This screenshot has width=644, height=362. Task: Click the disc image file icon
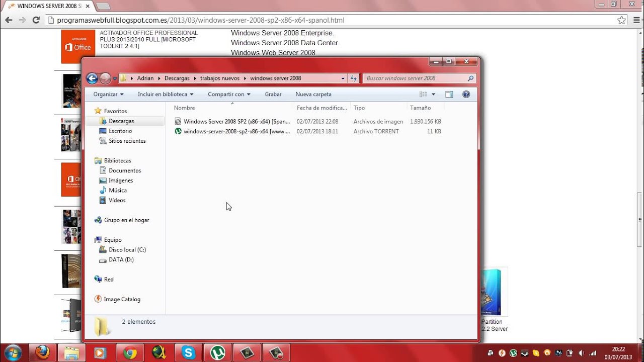[178, 122]
